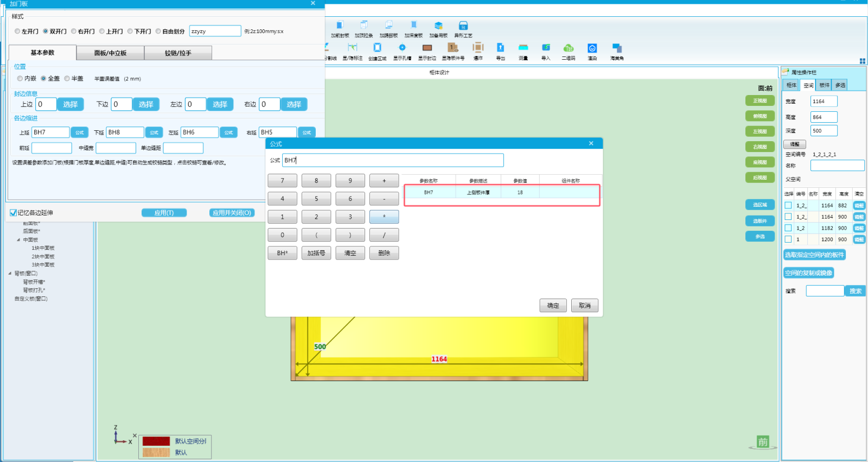Open the 多选 properties tab
This screenshot has height=462, width=868.
840,85
